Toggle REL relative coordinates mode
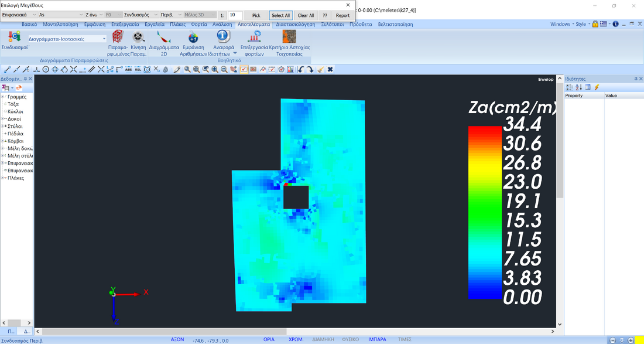Viewport: 644px width, 344px height. (x=138, y=69)
